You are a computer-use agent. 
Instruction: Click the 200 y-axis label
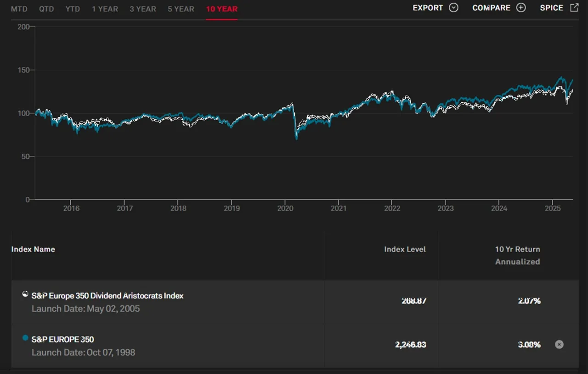click(23, 27)
